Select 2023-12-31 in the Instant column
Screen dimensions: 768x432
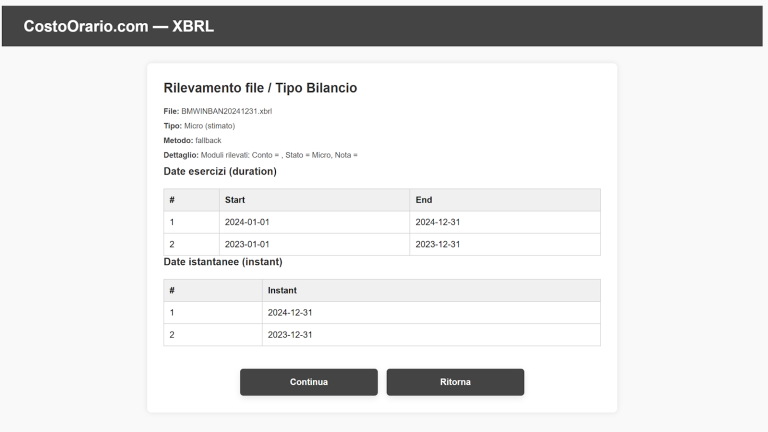(290, 334)
